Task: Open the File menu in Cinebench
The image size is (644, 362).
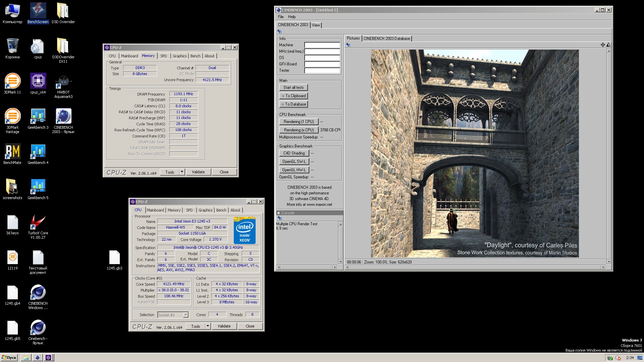Action: tap(281, 17)
